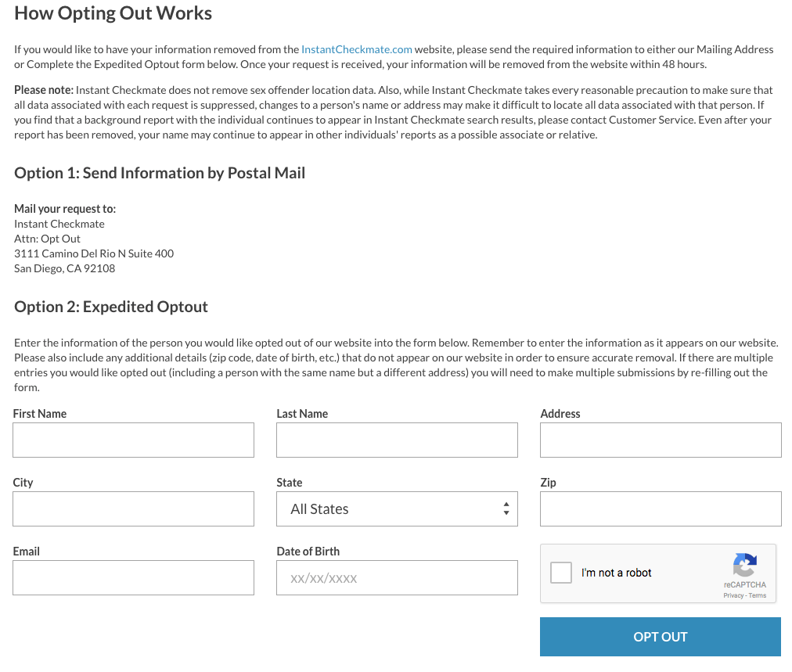Click the State dropdown arrows
This screenshot has height=672, width=792.
click(x=506, y=509)
